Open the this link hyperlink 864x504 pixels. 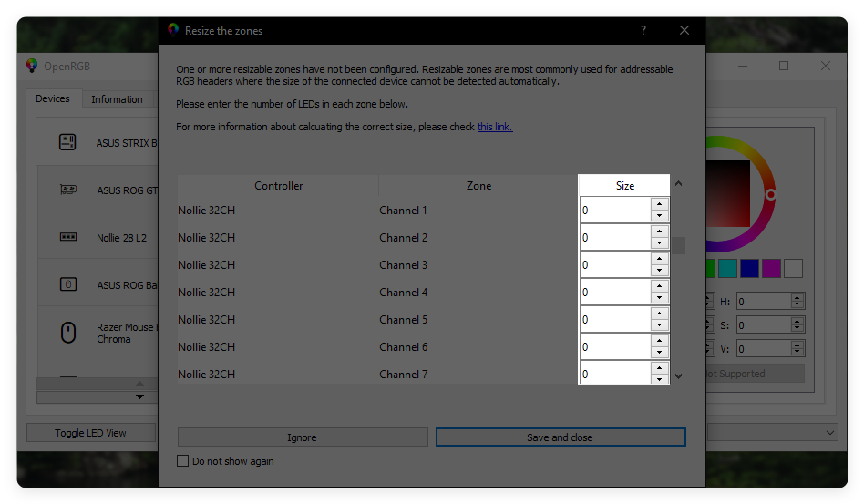click(x=495, y=127)
